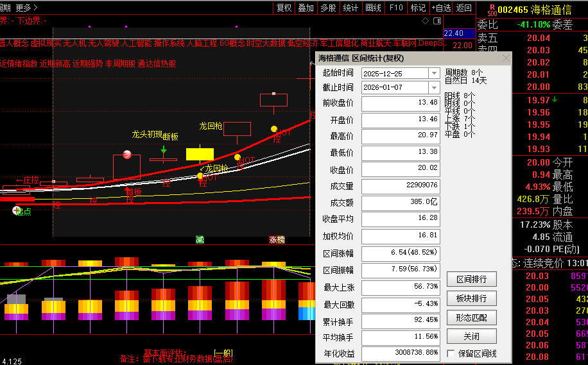588x365 pixels.
Task: Click the green-circled plus icon on the chart
Action: click(17, 210)
